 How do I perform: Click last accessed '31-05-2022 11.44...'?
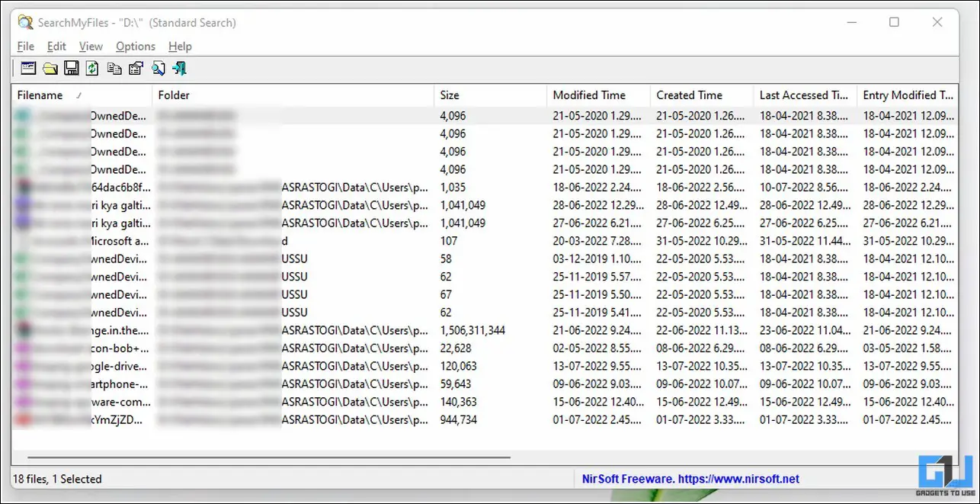(804, 241)
